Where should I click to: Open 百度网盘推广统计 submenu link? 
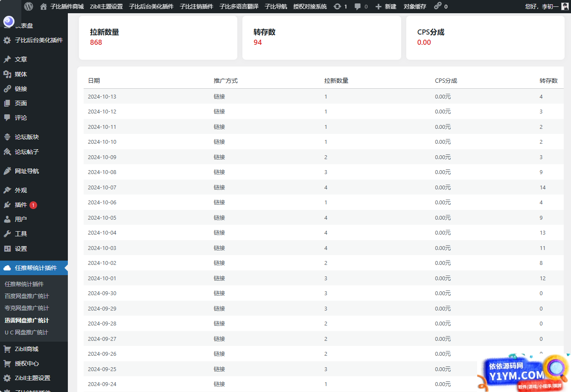(27, 296)
